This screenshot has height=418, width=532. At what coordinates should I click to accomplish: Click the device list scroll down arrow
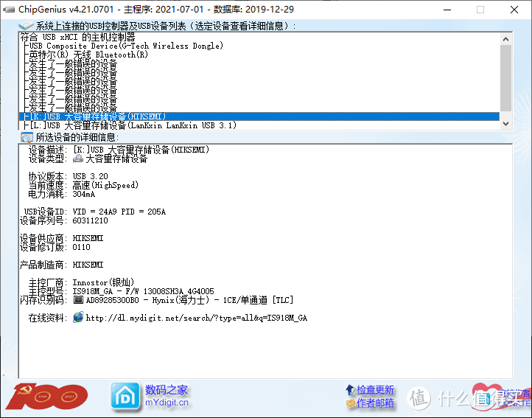[505, 124]
